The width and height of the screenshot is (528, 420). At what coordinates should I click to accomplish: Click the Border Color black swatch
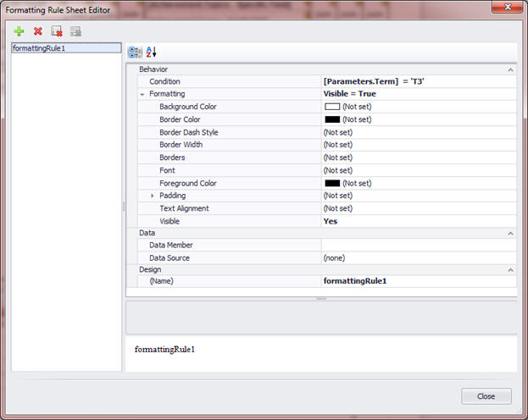tap(331, 119)
